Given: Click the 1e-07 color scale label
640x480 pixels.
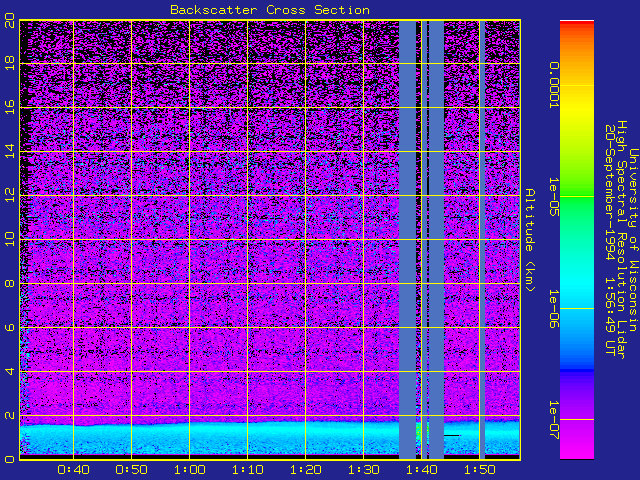Looking at the screenshot, I should 553,420.
